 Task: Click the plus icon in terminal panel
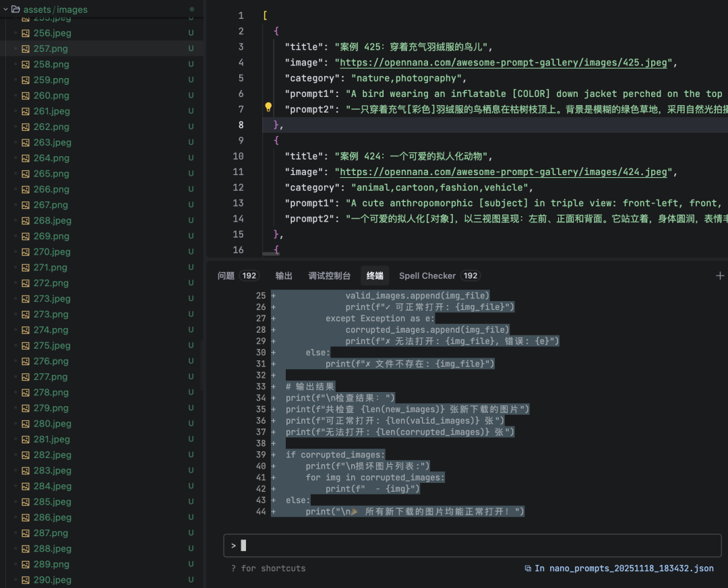pyautogui.click(x=719, y=275)
